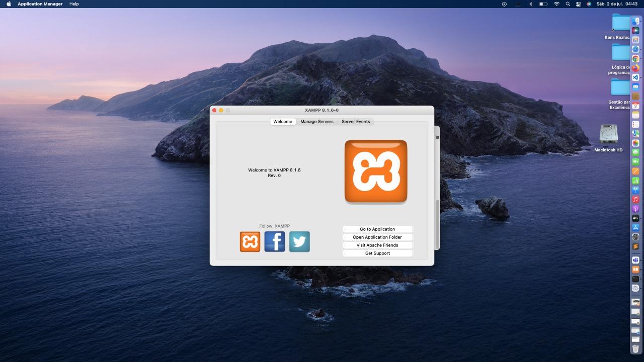Open the Wi-Fi status menu
This screenshot has height=362, width=644.
pyautogui.click(x=556, y=4)
